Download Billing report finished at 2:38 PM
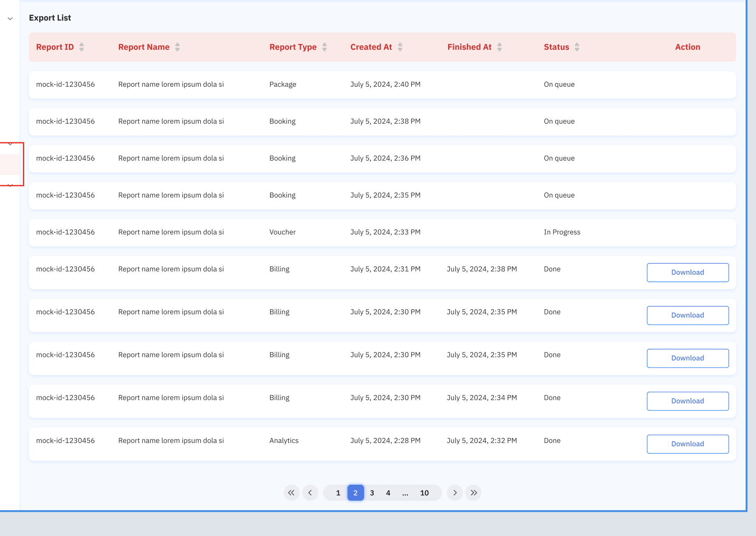Image resolution: width=756 pixels, height=536 pixels. pyautogui.click(x=688, y=272)
